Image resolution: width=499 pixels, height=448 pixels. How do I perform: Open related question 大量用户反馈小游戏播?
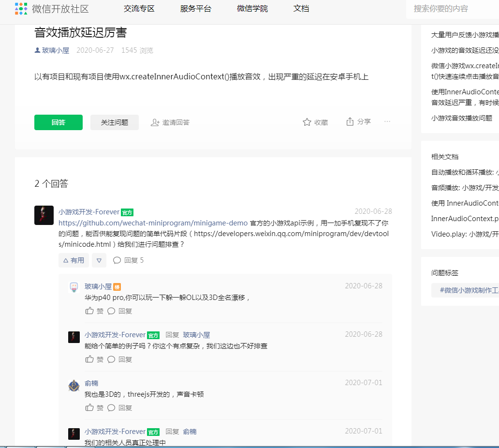click(x=465, y=35)
